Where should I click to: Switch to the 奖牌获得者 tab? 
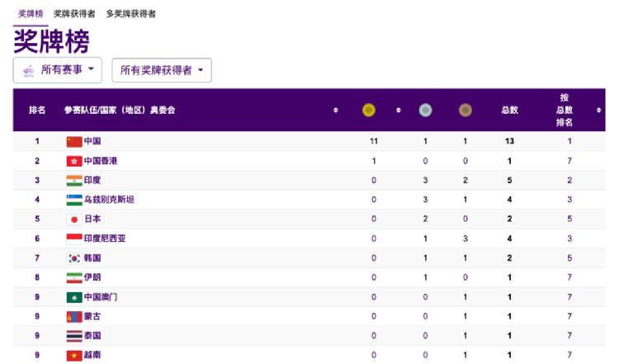point(74,14)
